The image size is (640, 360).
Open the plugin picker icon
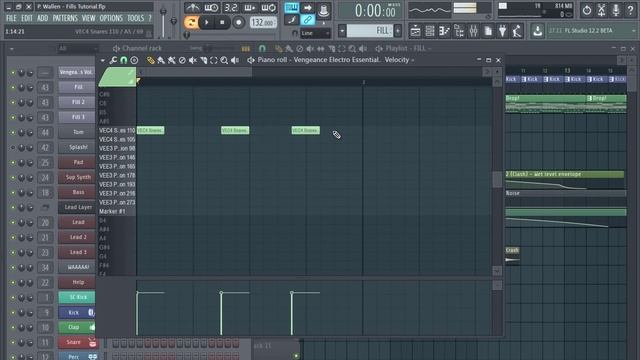point(502,31)
